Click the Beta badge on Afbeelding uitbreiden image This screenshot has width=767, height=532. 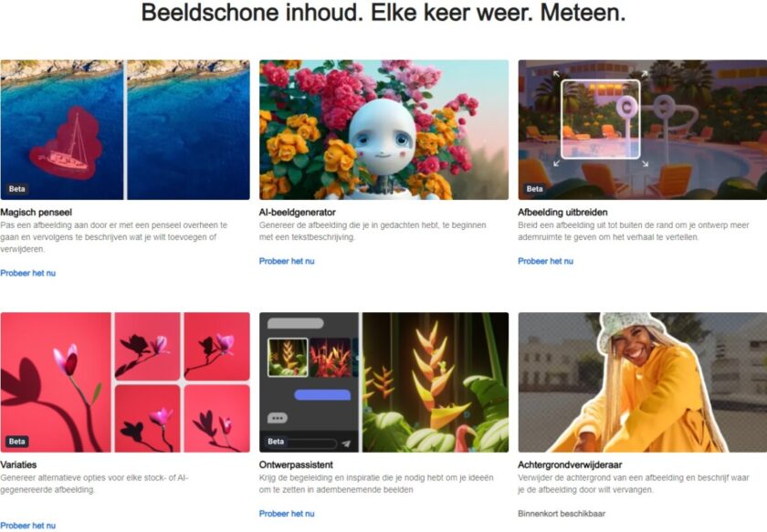[x=535, y=189]
